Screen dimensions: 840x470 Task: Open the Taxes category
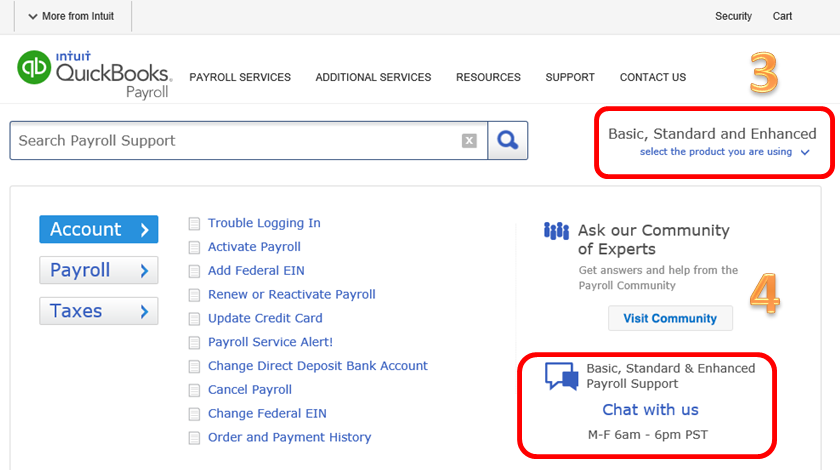coord(99,311)
